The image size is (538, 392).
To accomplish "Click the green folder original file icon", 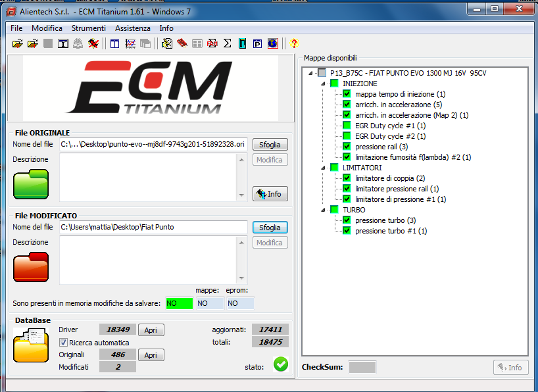I will (31, 184).
